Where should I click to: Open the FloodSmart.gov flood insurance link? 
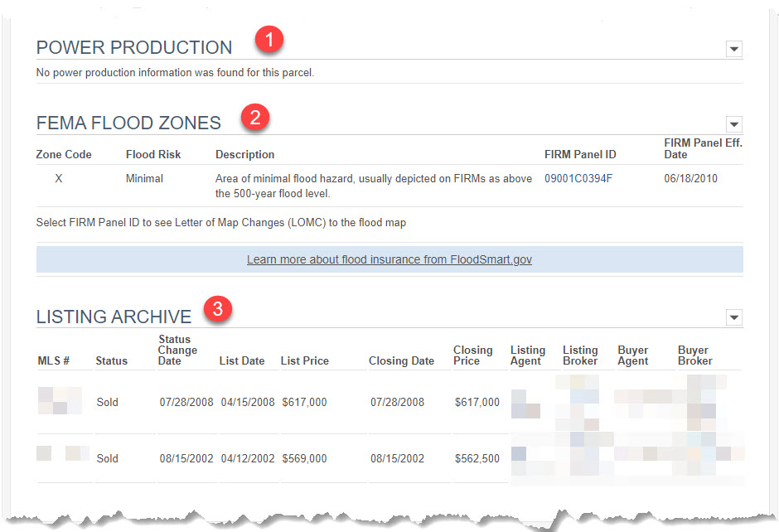pos(389,259)
